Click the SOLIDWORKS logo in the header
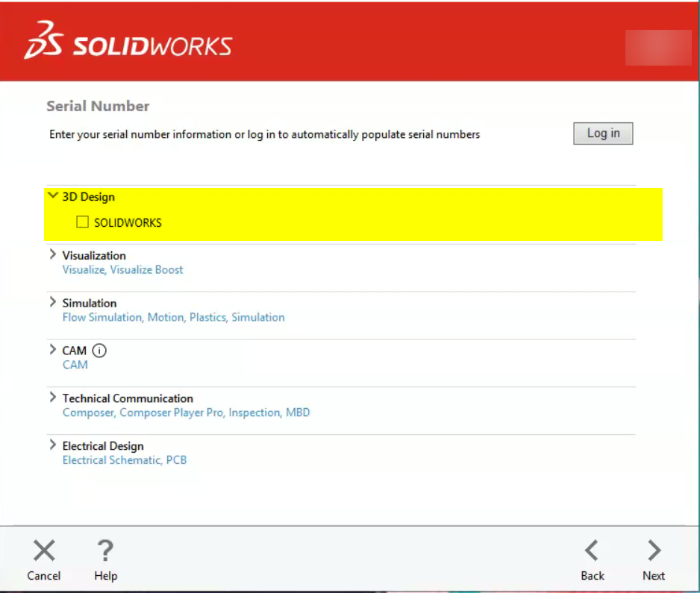 (128, 40)
